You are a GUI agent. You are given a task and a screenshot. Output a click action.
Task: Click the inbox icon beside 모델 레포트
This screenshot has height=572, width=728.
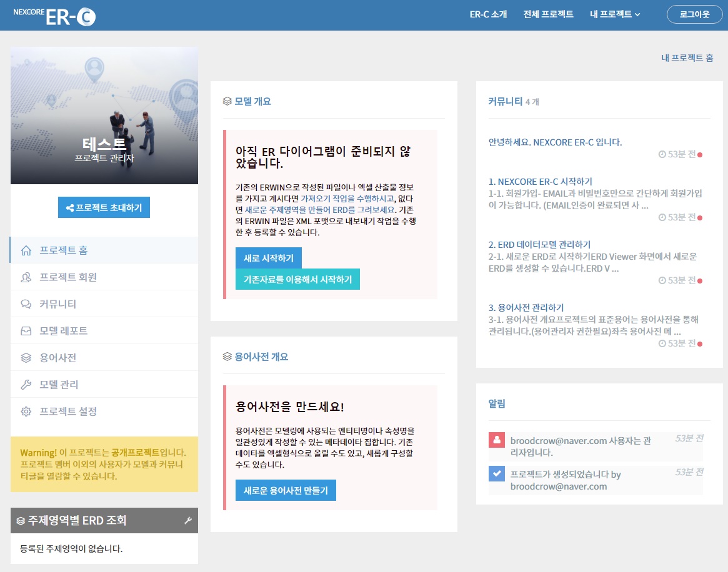point(26,332)
